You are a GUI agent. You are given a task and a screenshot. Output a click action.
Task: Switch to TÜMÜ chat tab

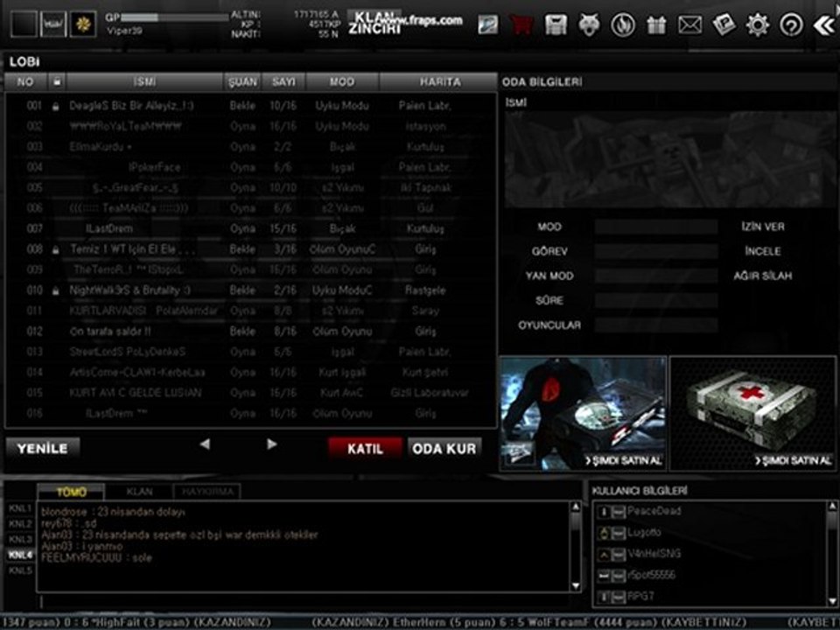(x=71, y=492)
